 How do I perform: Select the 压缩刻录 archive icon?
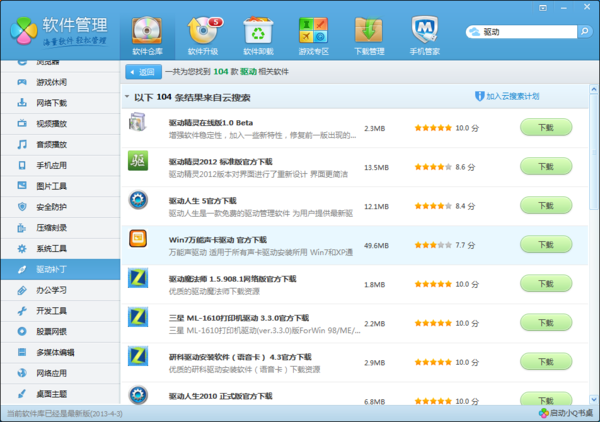pos(22,228)
